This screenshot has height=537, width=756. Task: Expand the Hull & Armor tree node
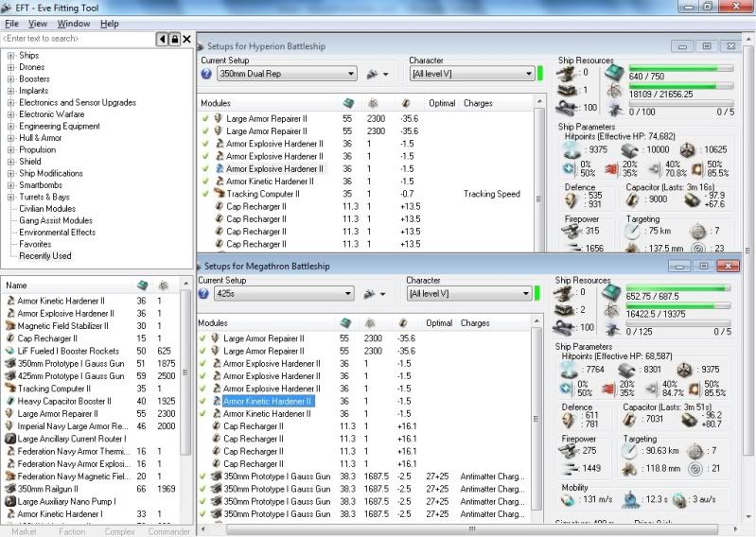pyautogui.click(x=10, y=138)
